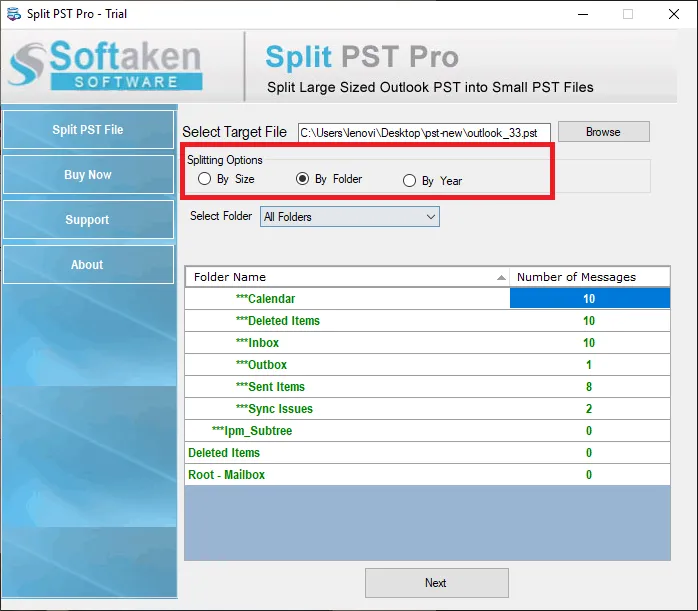
Task: Select the non-starred Deleted Items row
Action: 427,453
